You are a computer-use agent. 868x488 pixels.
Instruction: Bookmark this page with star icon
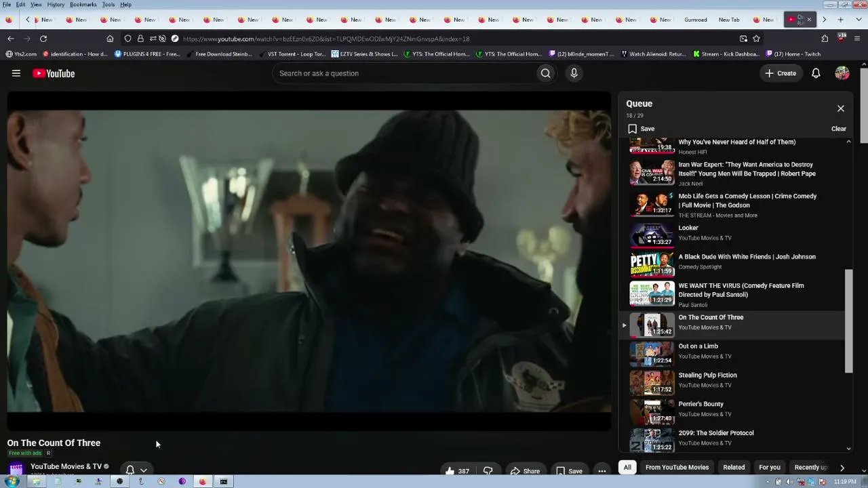pyautogui.click(x=756, y=39)
